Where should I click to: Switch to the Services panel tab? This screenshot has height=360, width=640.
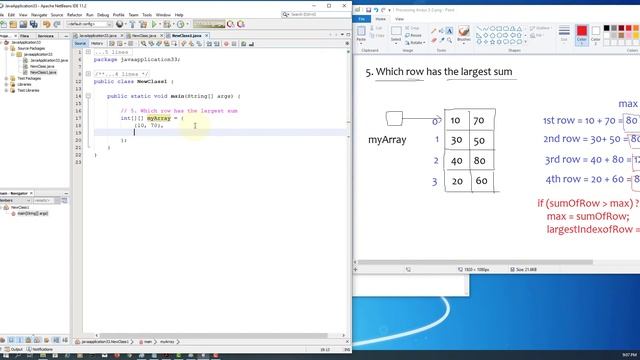click(x=46, y=36)
